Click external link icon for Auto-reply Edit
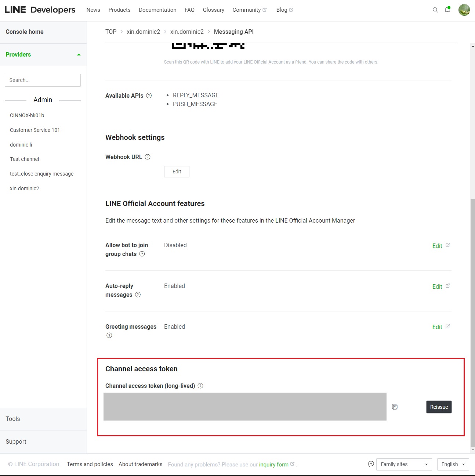The image size is (475, 476). (x=448, y=286)
